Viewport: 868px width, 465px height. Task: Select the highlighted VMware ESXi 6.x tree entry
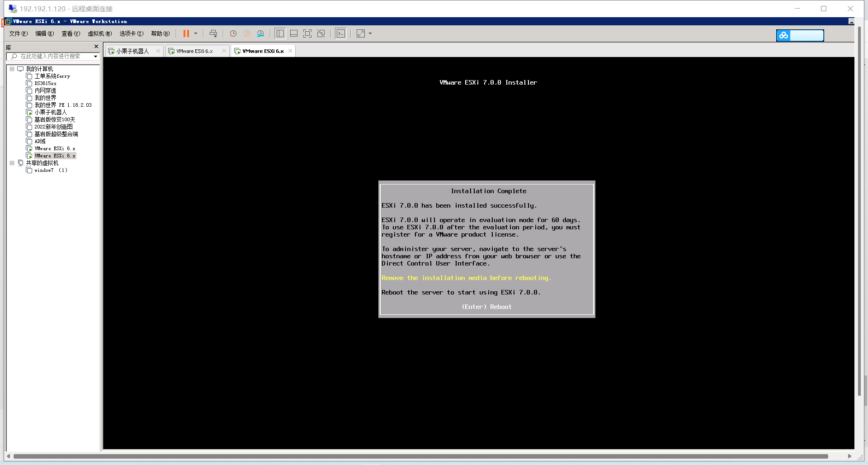click(55, 156)
